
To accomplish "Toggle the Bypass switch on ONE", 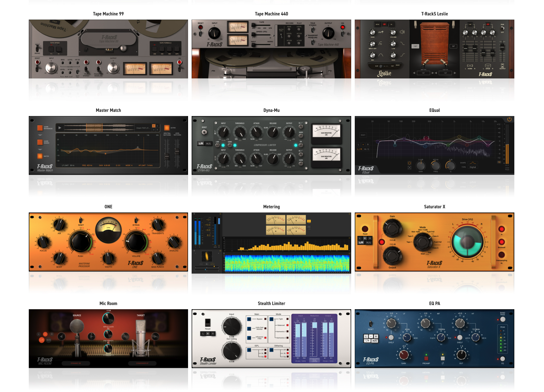I will point(136,220).
